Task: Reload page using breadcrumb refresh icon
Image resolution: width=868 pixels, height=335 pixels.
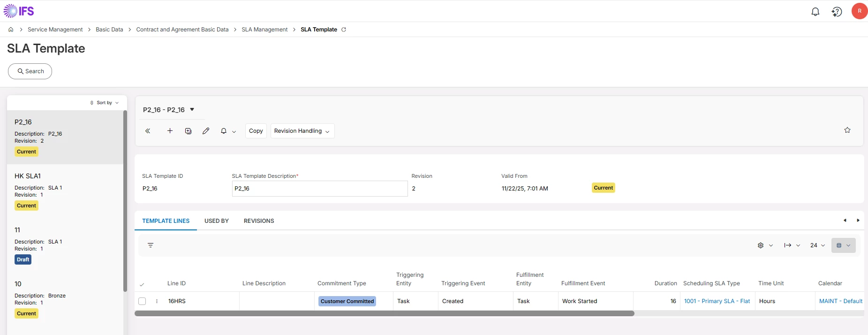Action: pyautogui.click(x=344, y=30)
